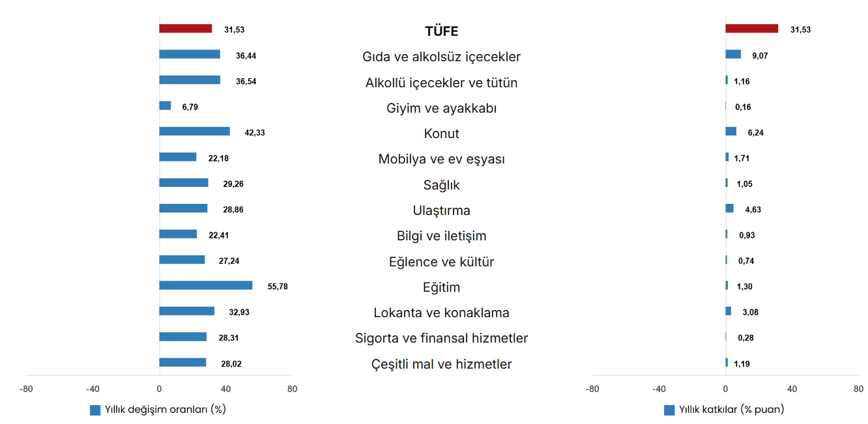
Task: Select the legend text Yıllık değişim oranları (%)
Action: pyautogui.click(x=165, y=410)
